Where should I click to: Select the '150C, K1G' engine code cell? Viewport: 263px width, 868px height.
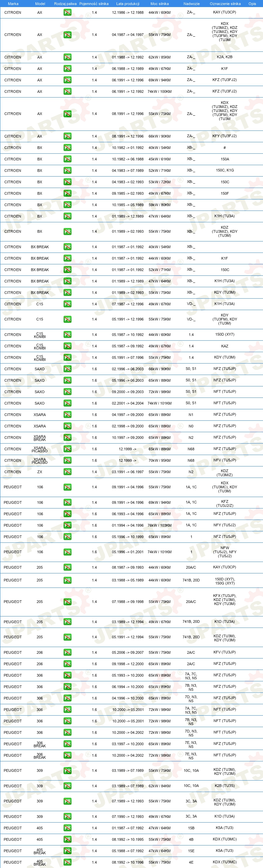225,171
